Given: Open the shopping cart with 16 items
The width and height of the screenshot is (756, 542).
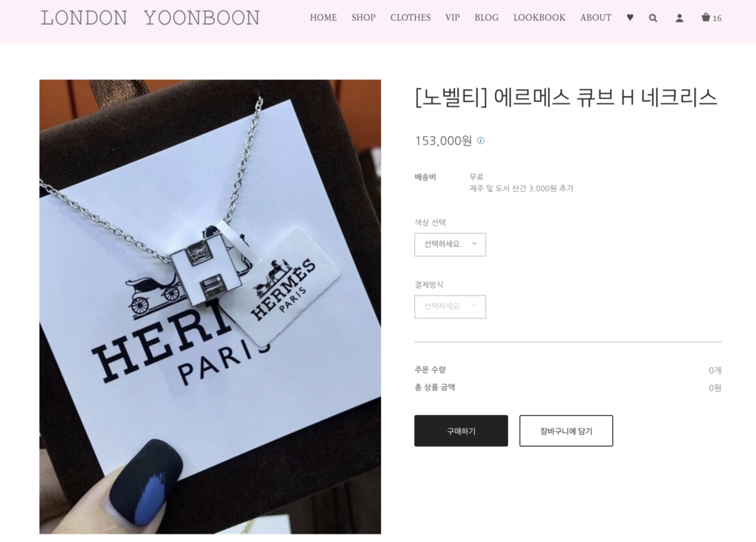Looking at the screenshot, I should tap(711, 18).
